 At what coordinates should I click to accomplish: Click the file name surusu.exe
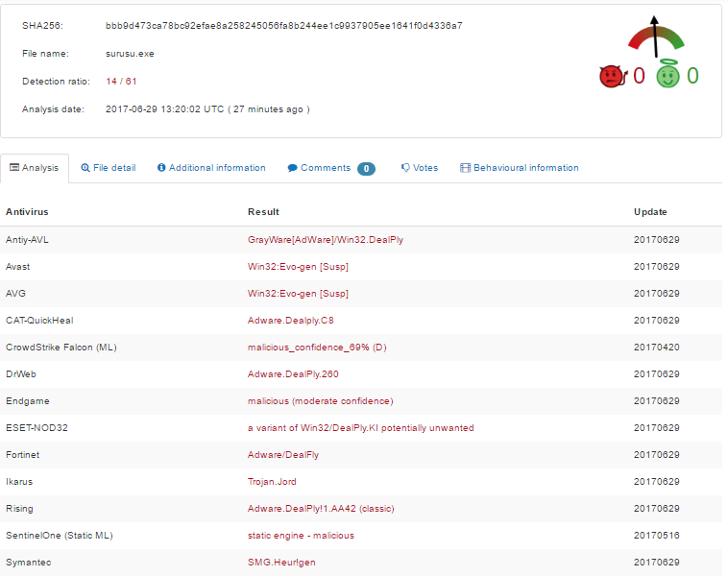click(x=130, y=54)
